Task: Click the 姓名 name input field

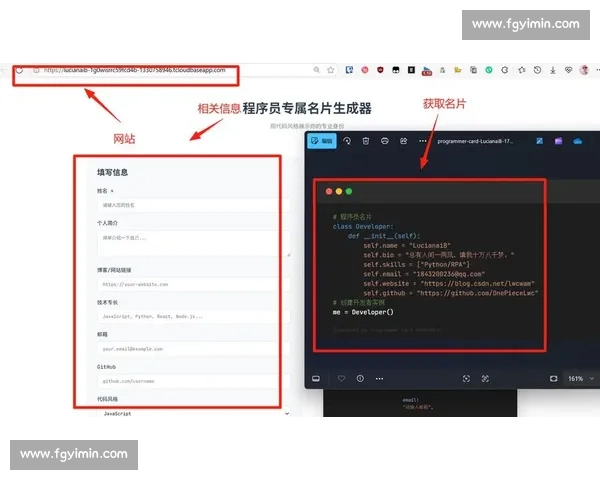Action: tap(193, 205)
